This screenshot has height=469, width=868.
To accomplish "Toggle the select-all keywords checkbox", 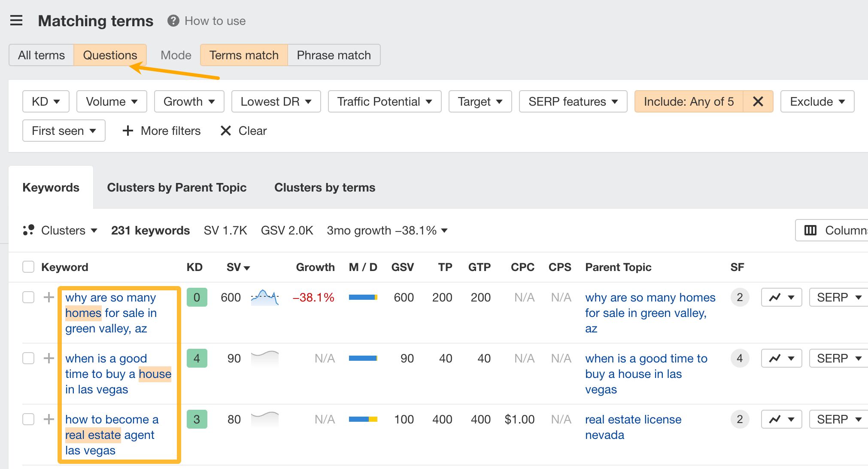I will coord(28,267).
